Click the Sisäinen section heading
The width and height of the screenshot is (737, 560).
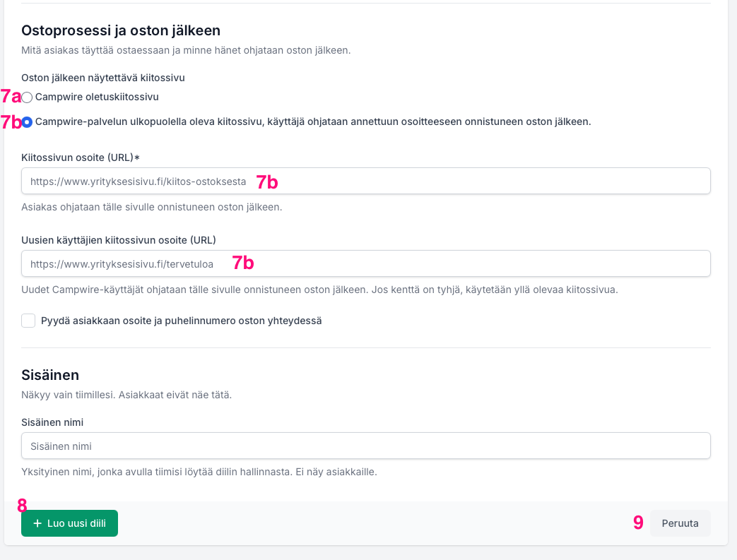[x=50, y=375]
